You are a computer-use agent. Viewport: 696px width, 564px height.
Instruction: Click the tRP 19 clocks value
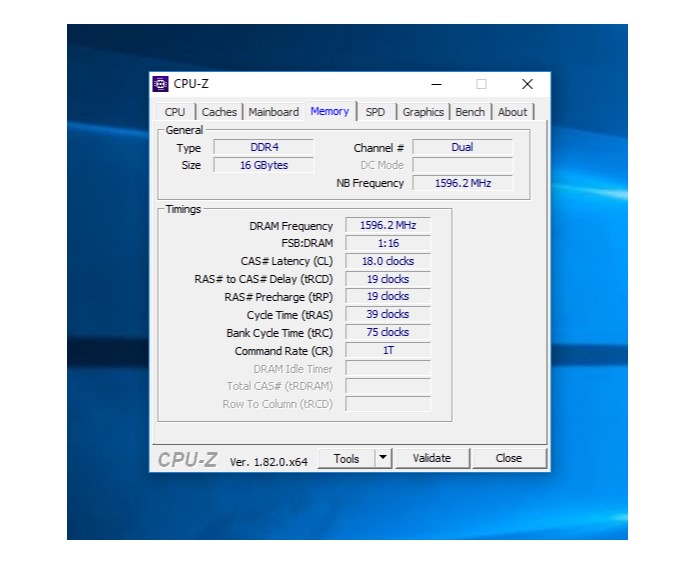388,296
